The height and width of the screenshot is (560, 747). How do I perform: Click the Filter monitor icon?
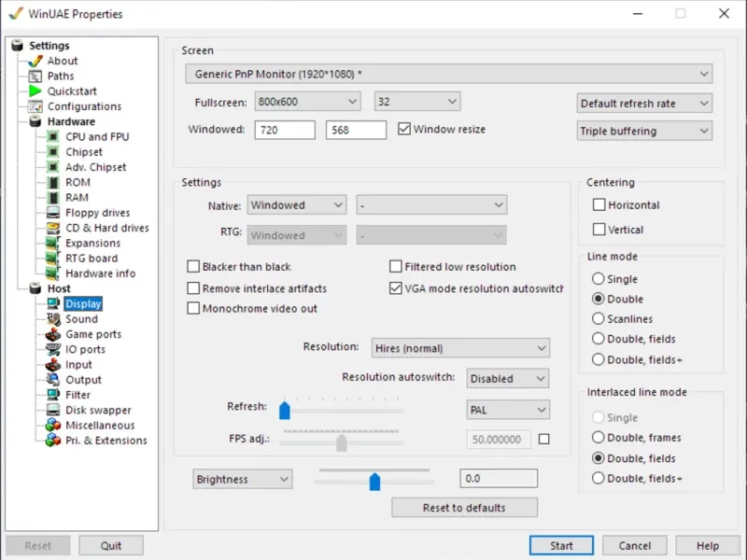53,395
